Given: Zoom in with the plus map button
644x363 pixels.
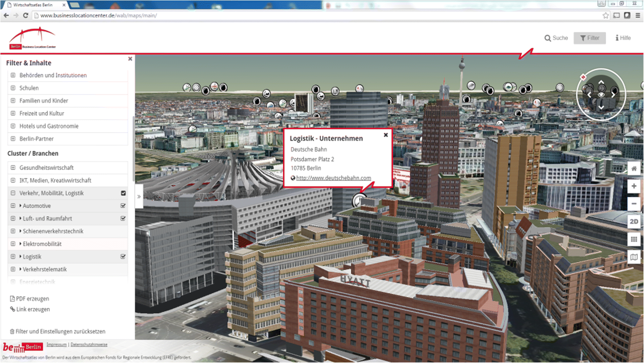Looking at the screenshot, I should pos(634,186).
